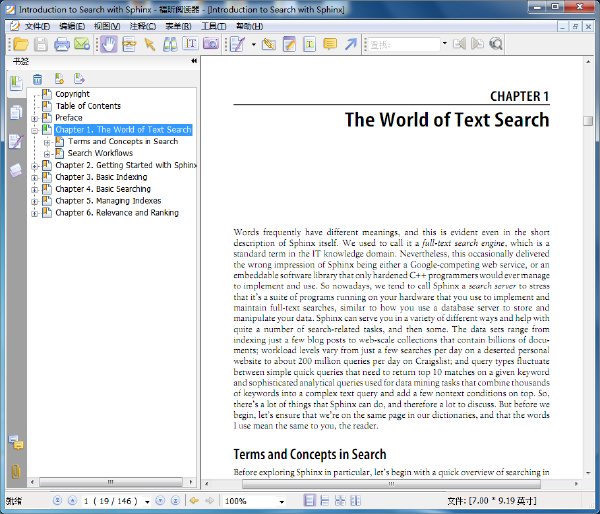This screenshot has width=600, height=514.
Task: Choose the text box T tool
Action: 309,44
